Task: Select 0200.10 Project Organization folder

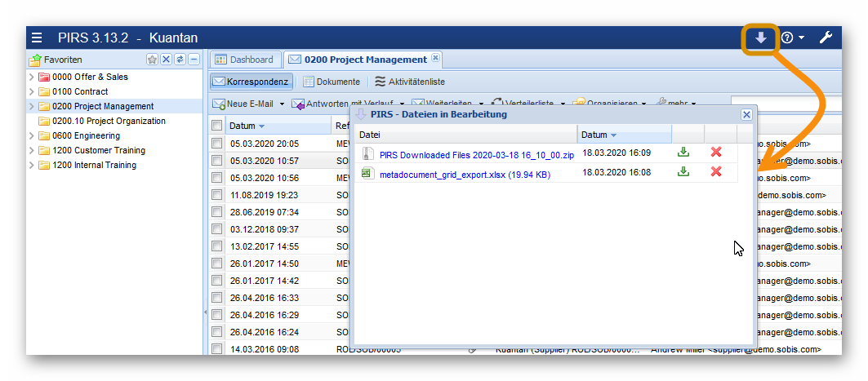Action: [x=109, y=121]
